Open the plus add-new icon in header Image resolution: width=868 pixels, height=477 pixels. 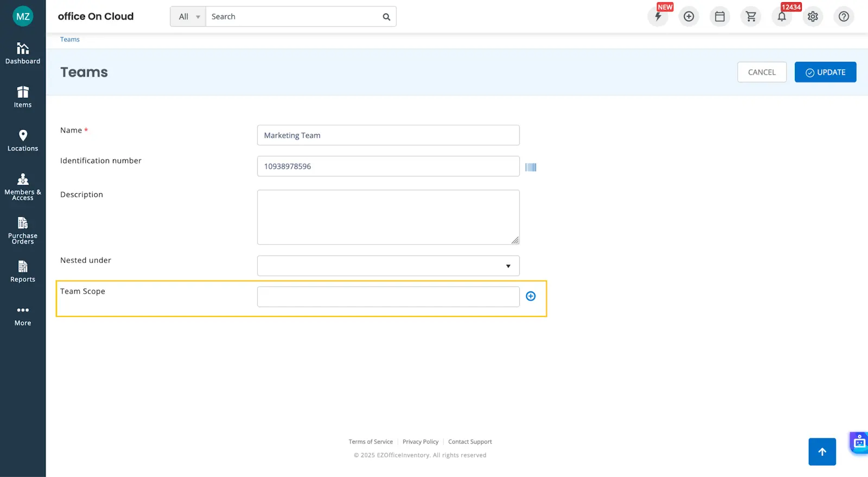[688, 17]
